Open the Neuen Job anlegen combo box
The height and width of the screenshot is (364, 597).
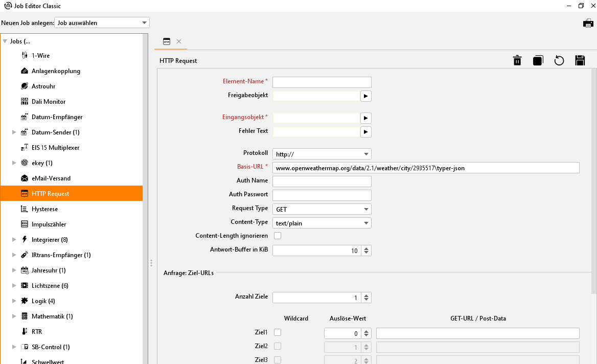tap(102, 23)
